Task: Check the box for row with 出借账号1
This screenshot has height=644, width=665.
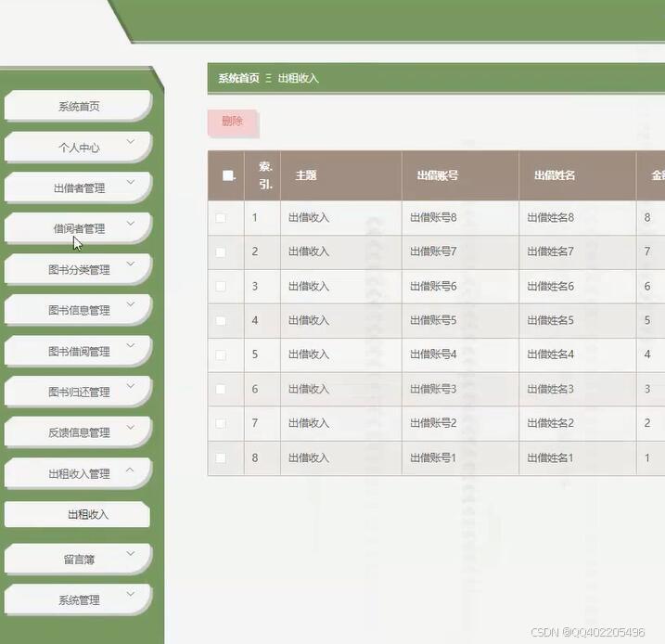Action: [221, 457]
